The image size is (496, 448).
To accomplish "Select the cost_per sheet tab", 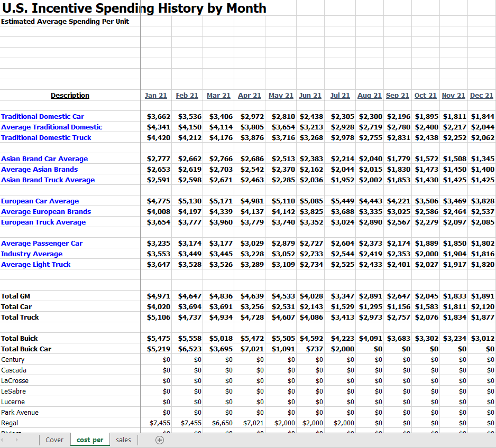I will [x=90, y=440].
